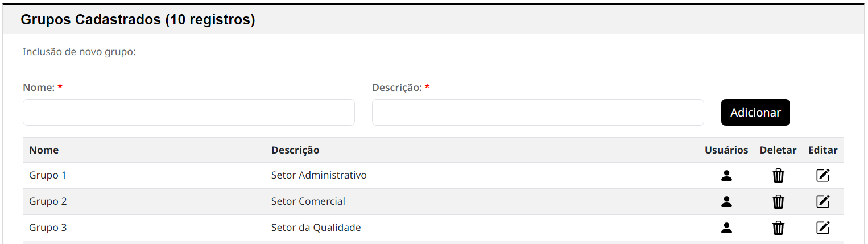Click the Editar column header
Image resolution: width=868 pixels, height=244 pixels.
pyautogui.click(x=823, y=150)
